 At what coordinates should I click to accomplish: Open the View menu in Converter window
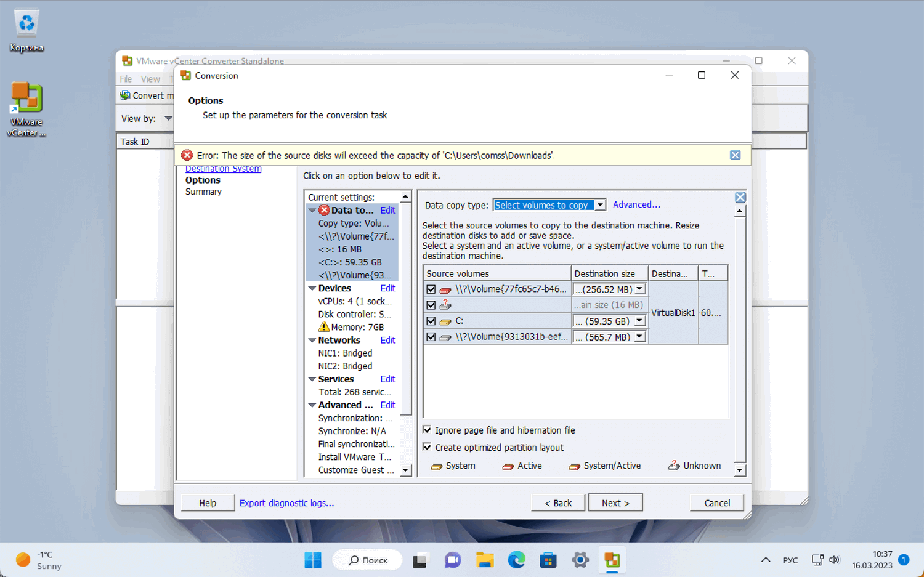pos(150,79)
